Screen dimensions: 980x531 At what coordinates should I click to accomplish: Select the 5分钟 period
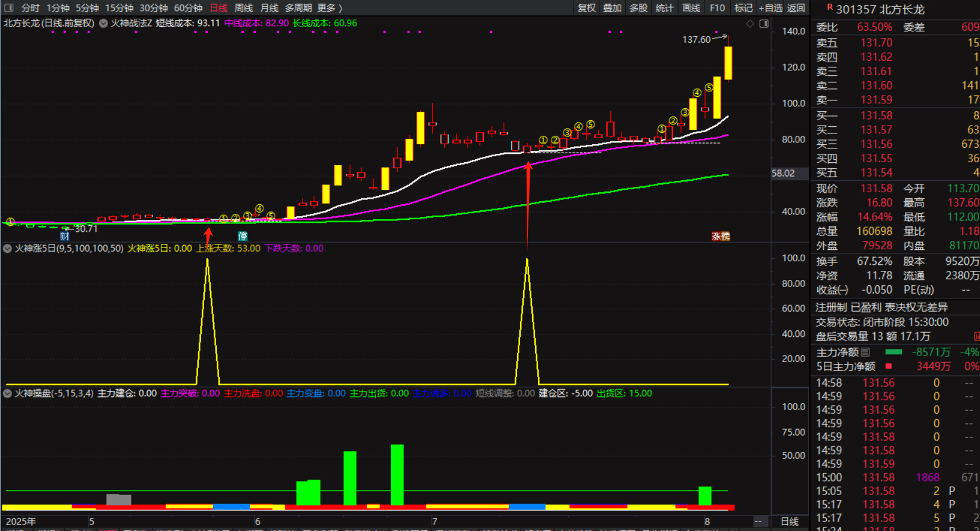coord(87,8)
